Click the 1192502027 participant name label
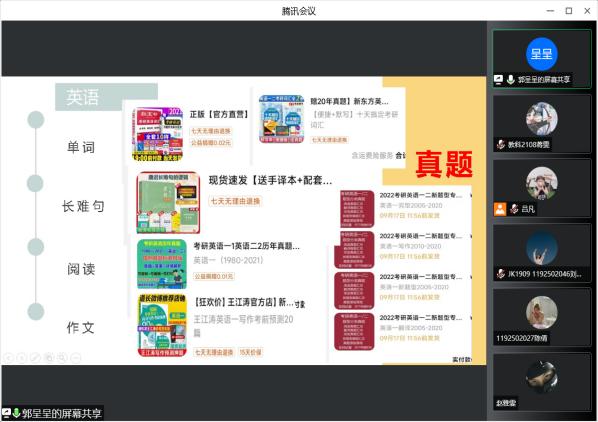The width and height of the screenshot is (598, 422). (521, 338)
